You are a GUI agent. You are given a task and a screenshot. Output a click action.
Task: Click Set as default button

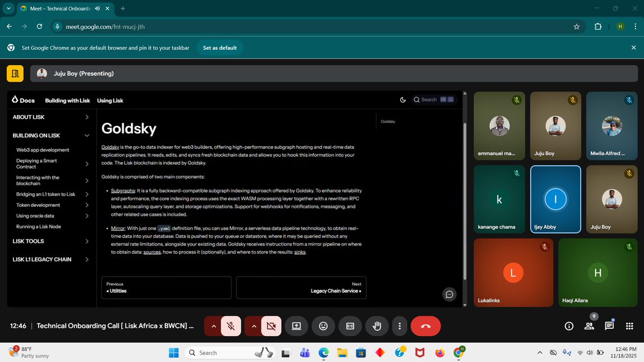[x=220, y=48]
